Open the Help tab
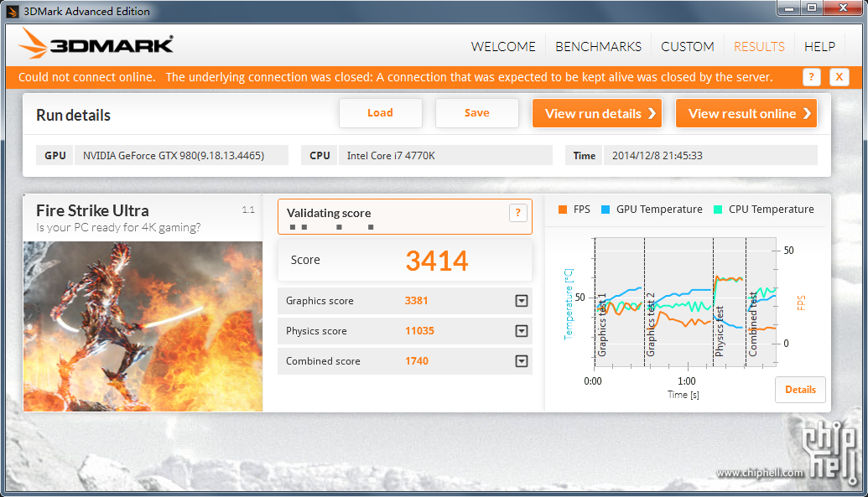 point(820,47)
